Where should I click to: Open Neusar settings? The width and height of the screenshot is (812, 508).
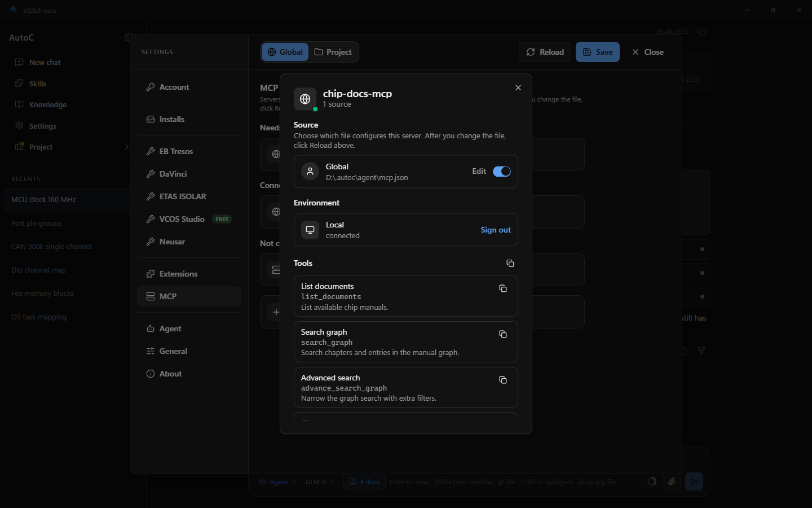click(x=189, y=242)
